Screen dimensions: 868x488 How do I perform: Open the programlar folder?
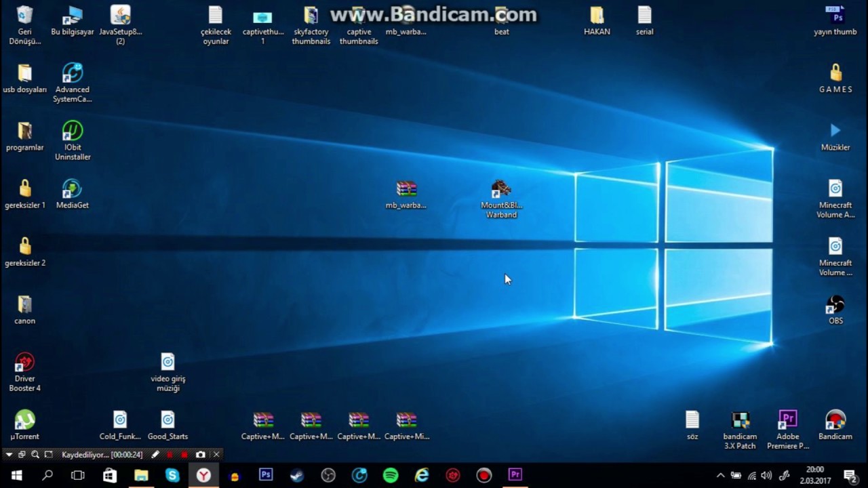click(x=25, y=136)
